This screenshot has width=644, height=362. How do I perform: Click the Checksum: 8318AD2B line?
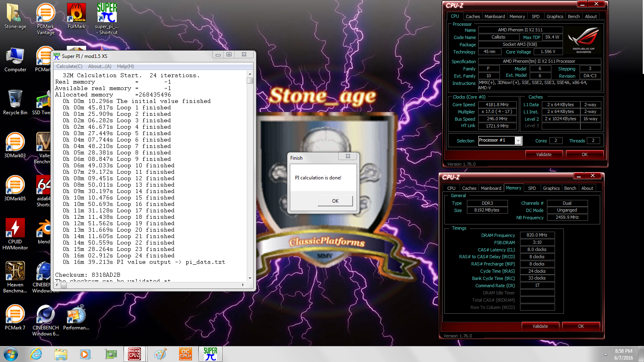pyautogui.click(x=88, y=275)
